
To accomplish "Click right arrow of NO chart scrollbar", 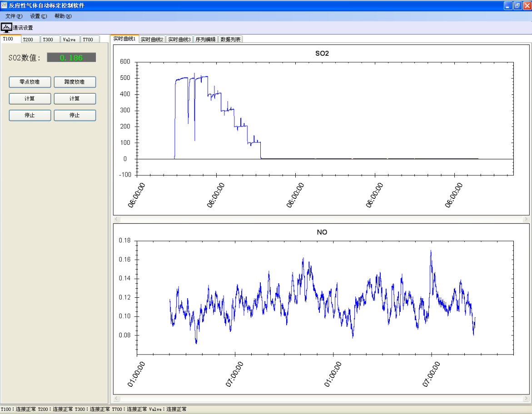I will pyautogui.click(x=526, y=399).
